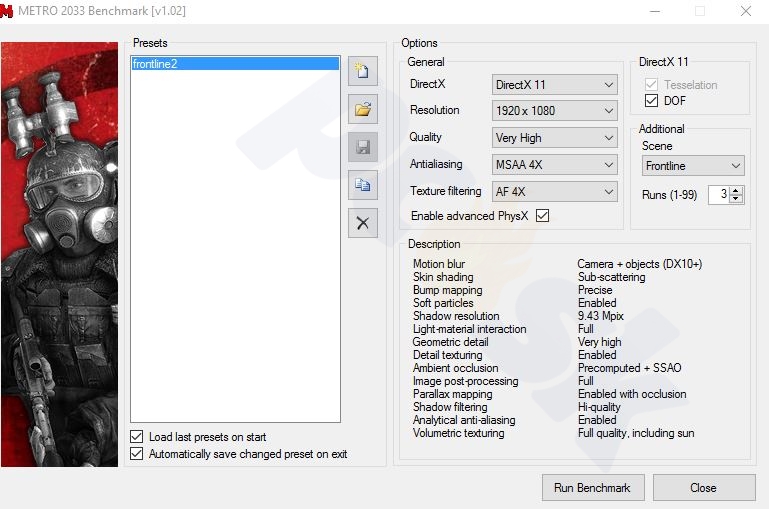Close the window using the title bar X
Screen dimensions: 769x509
click(746, 11)
